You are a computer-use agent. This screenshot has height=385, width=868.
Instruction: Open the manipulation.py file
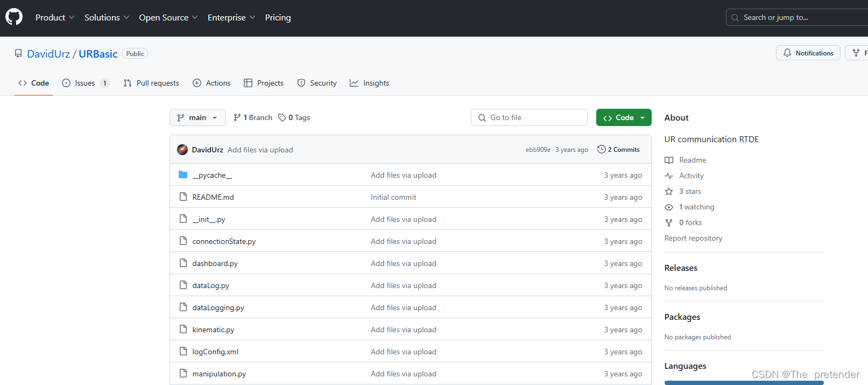pos(219,374)
